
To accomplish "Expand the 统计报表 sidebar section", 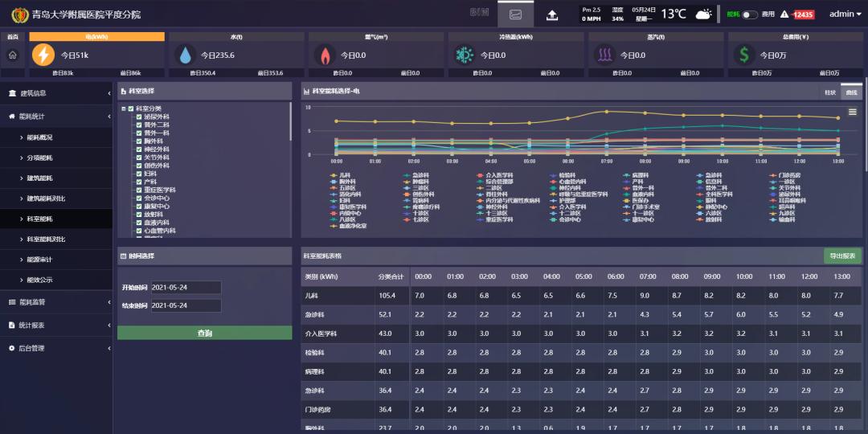I will [x=56, y=325].
